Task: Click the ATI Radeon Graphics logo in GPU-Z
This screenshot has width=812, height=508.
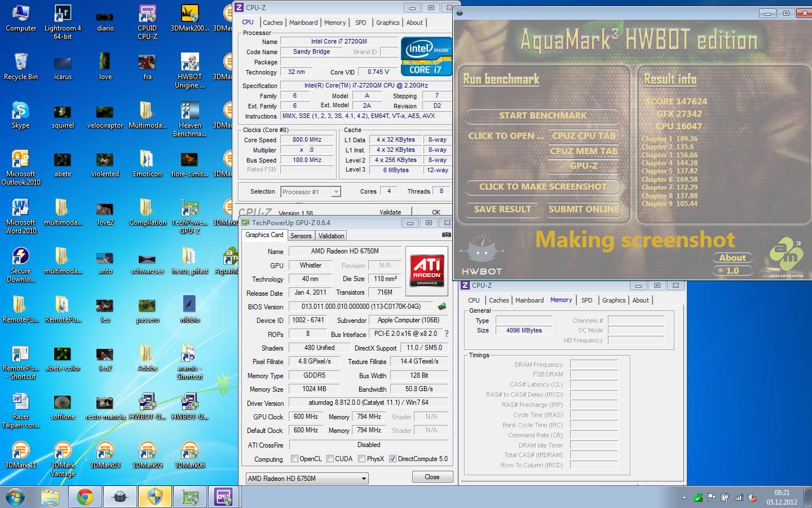Action: [427, 271]
